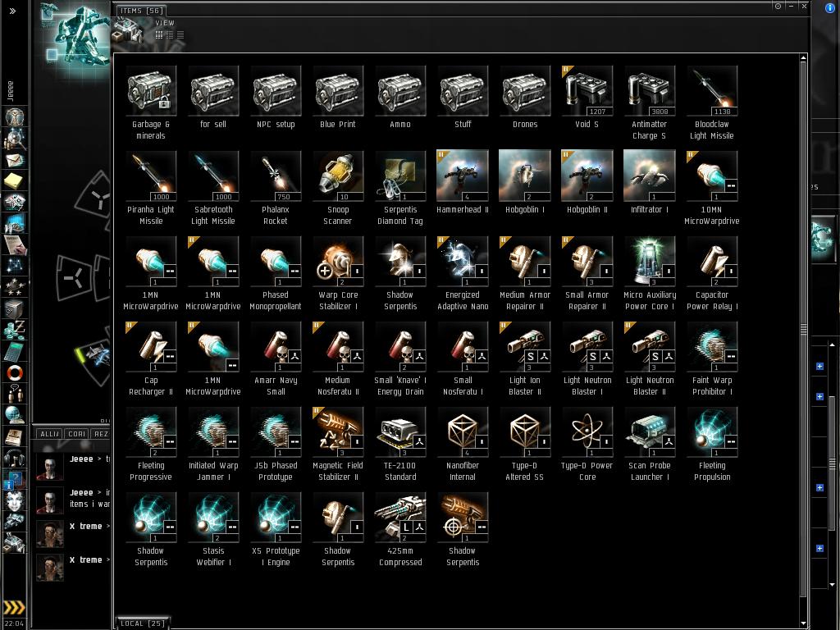The image size is (840, 630).
Task: Expand the Neocom with the double chevron
Action: click(13, 11)
